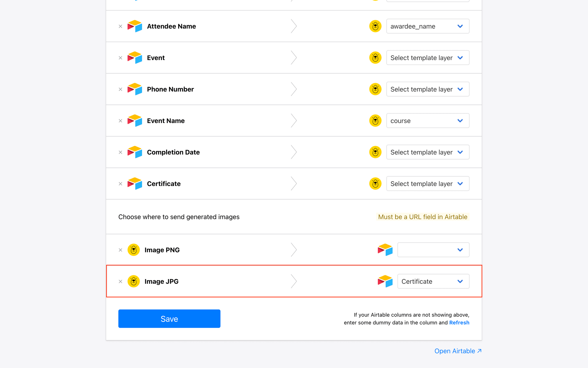Open the course layer dropdown
The image size is (588, 368).
427,121
